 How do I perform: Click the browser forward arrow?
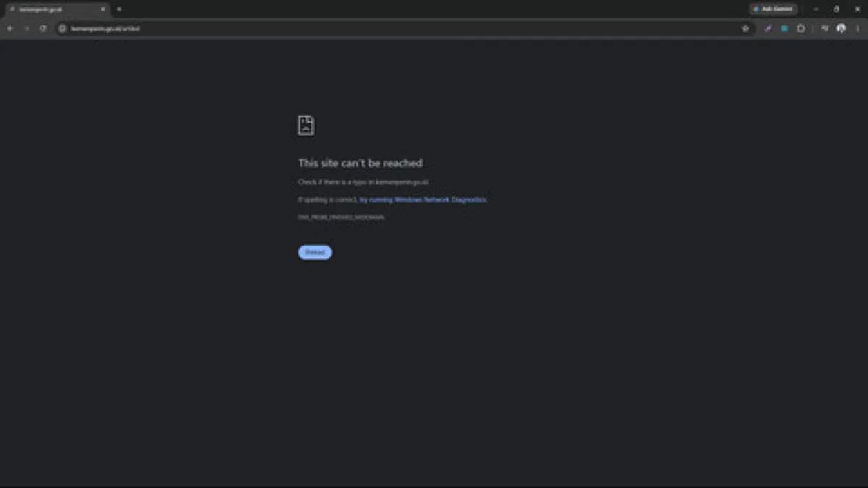27,28
